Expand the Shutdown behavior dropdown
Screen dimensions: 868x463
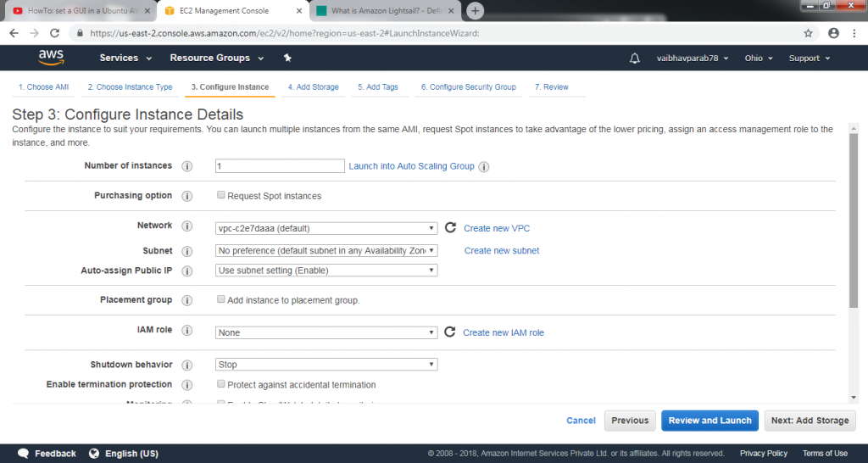(326, 365)
